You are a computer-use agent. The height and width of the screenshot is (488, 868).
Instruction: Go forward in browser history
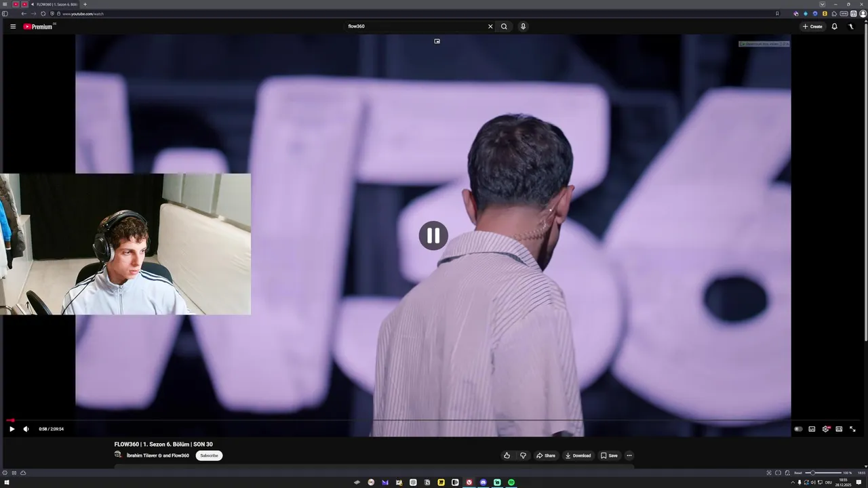[33, 14]
